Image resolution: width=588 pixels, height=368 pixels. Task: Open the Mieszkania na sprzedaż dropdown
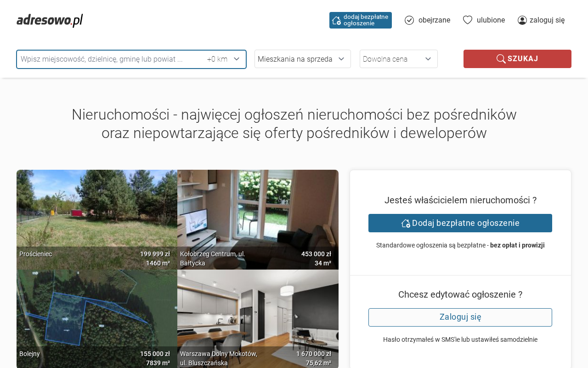302,59
